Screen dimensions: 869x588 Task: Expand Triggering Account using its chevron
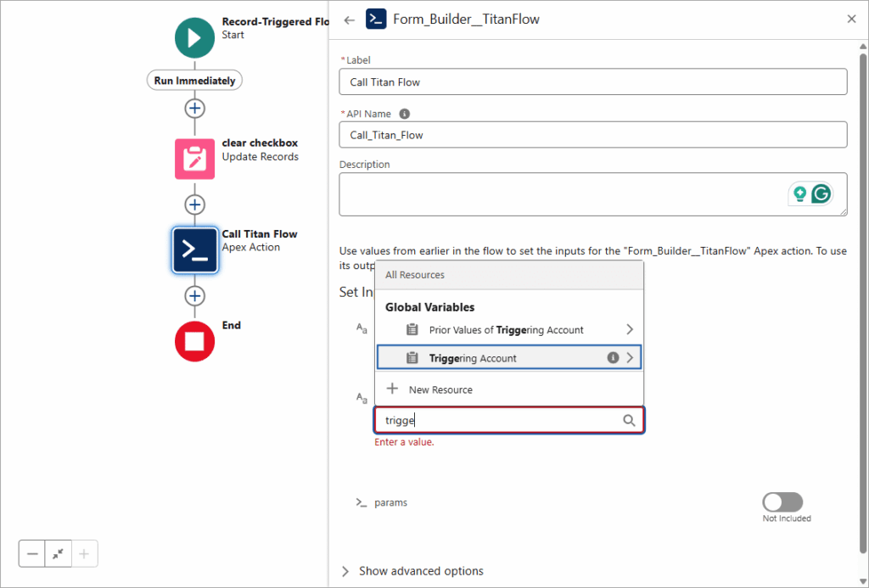[x=630, y=356]
